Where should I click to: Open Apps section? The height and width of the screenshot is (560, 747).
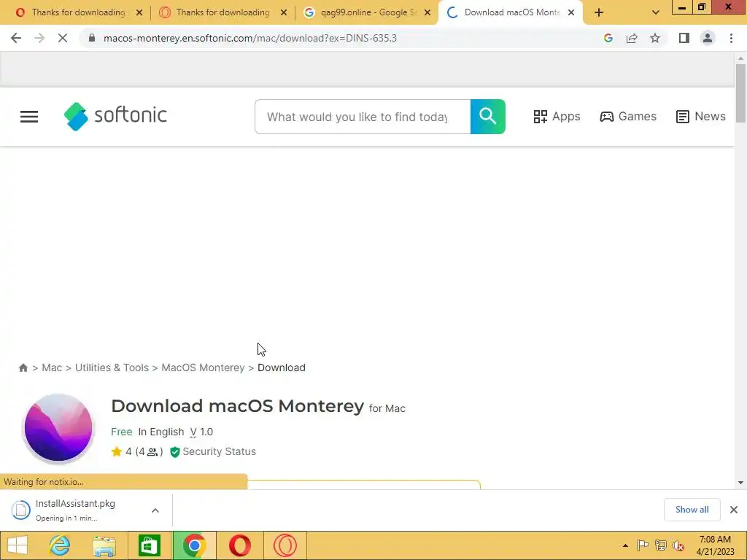pyautogui.click(x=557, y=117)
